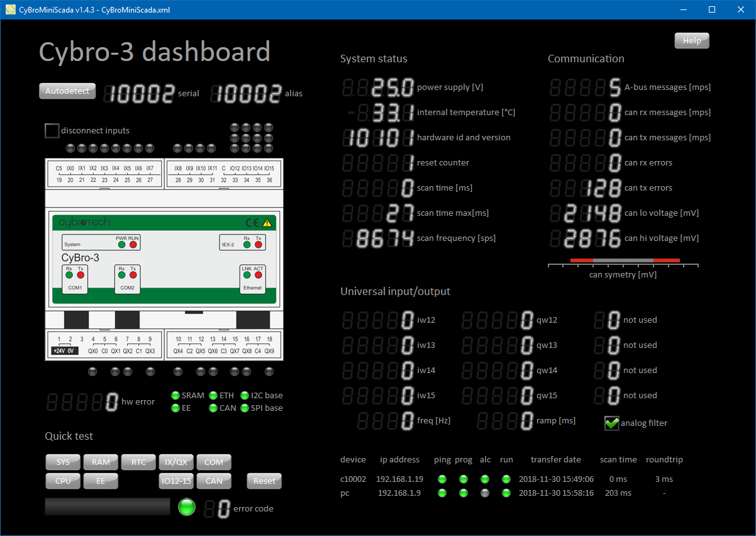Click the freq [Hz] value display
The width and height of the screenshot is (756, 536).
click(387, 421)
